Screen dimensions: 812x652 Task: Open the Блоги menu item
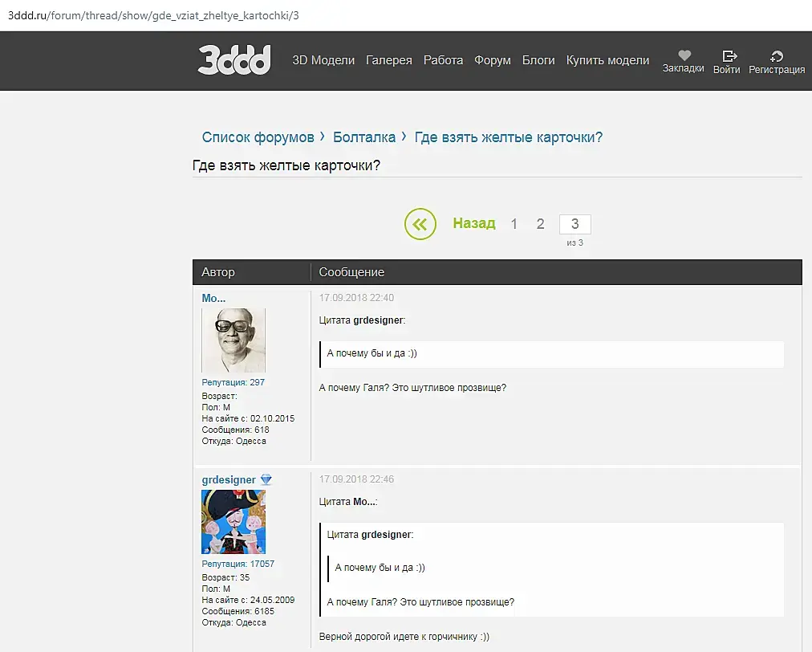(x=538, y=60)
